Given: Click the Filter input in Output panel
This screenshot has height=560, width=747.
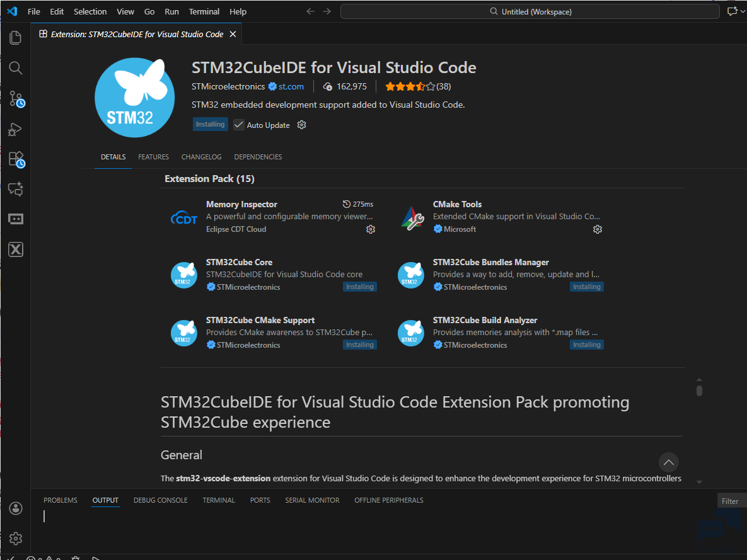Looking at the screenshot, I should tap(731, 501).
